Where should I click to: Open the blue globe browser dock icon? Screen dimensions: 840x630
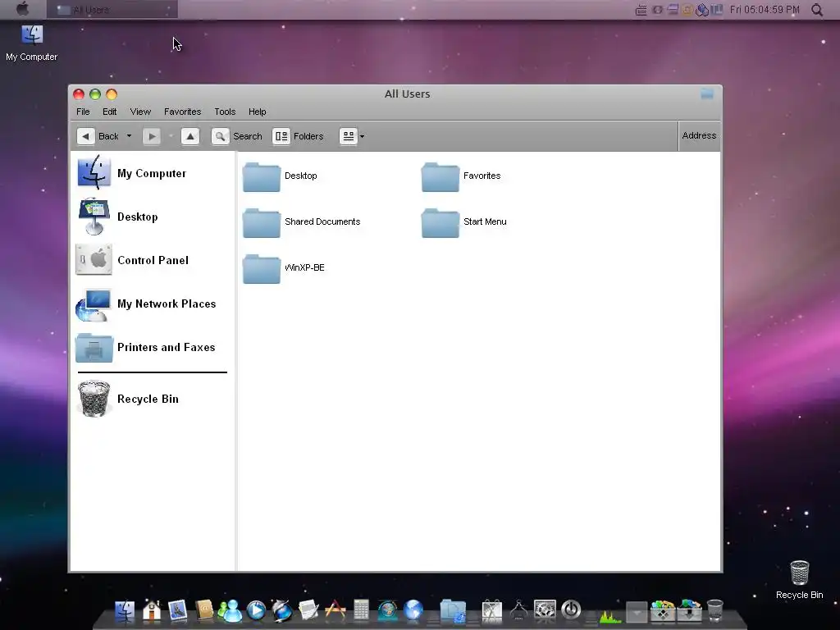point(413,610)
